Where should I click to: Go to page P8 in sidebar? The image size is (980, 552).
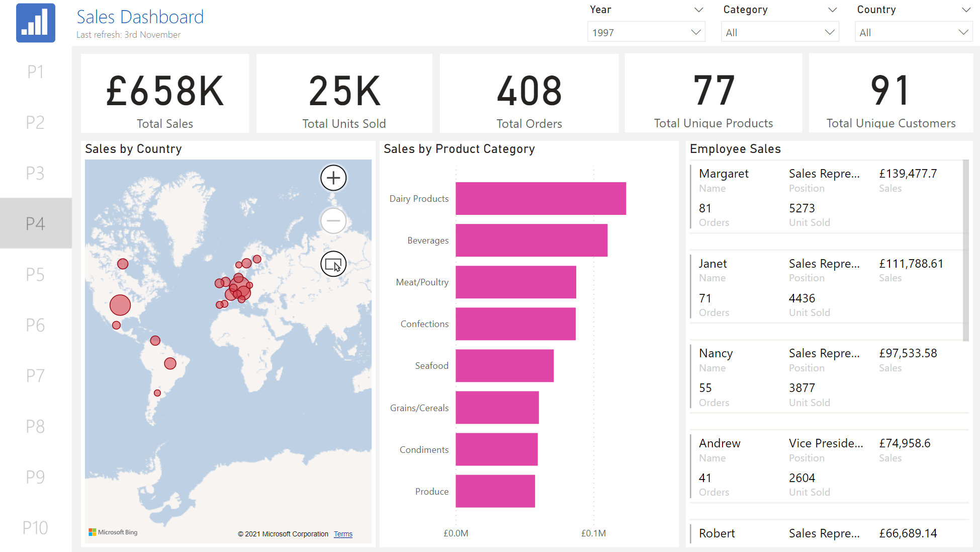click(x=35, y=427)
